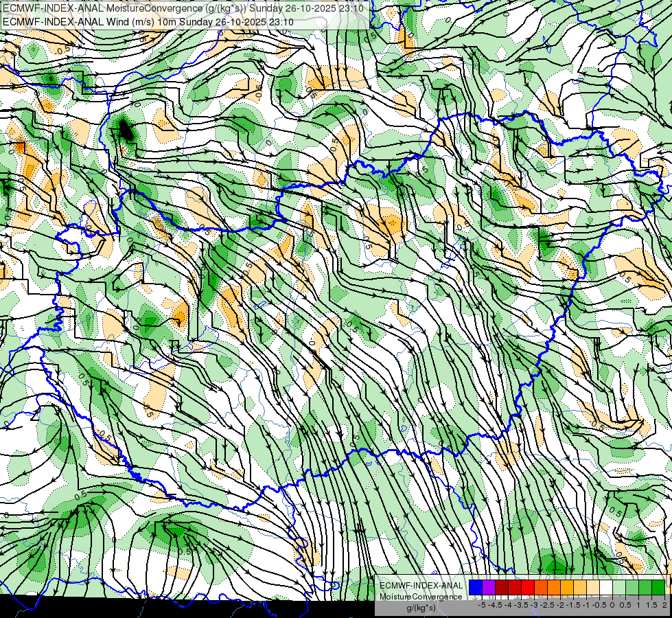This screenshot has width=672, height=618.
Task: Click the '-5' tick label on colorbar
Action: tap(482, 605)
